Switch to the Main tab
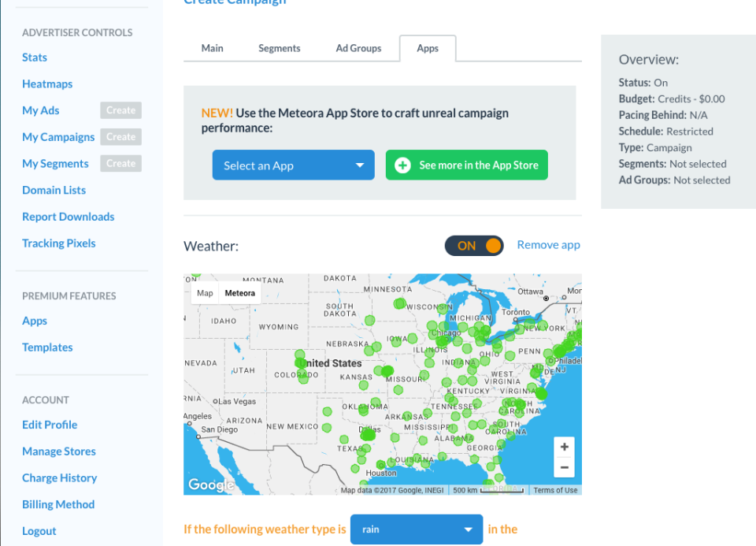756x546 pixels. tap(212, 48)
